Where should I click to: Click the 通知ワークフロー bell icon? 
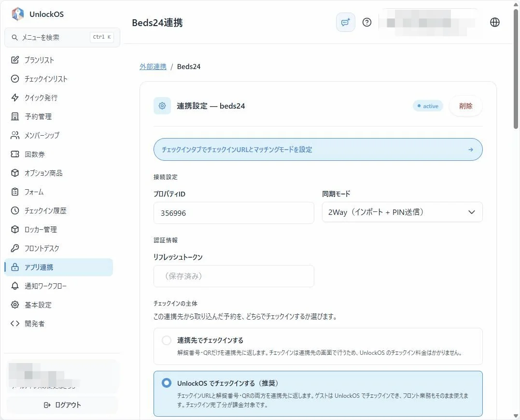[x=15, y=286]
